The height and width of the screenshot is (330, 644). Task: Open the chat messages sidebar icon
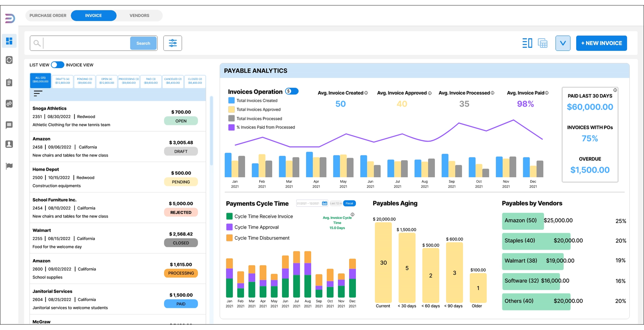pos(9,125)
